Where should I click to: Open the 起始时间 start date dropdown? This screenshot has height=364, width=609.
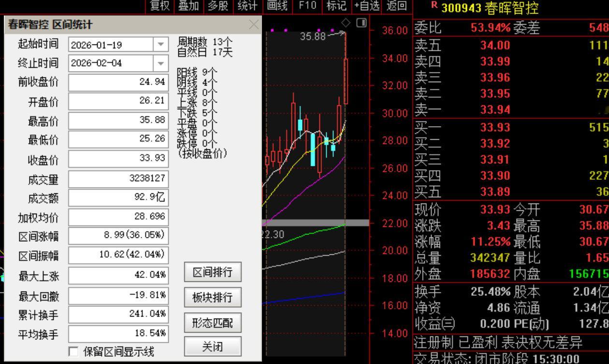point(159,44)
